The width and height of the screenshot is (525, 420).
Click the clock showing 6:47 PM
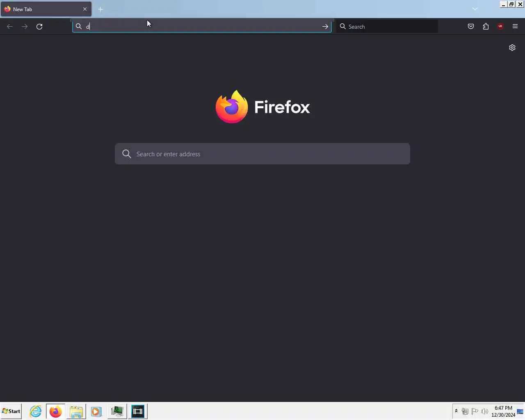tap(503, 411)
